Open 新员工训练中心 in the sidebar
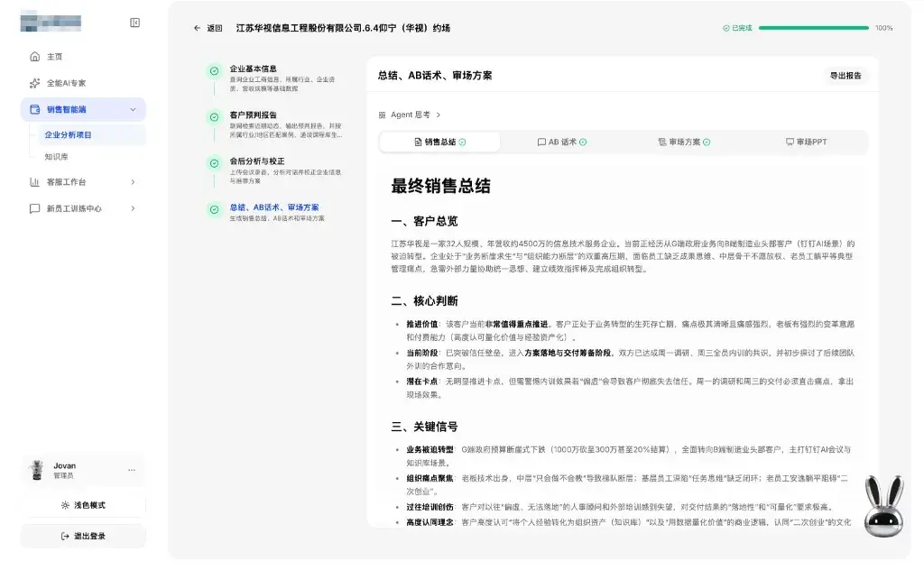This screenshot has height=570, width=924. pos(83,208)
